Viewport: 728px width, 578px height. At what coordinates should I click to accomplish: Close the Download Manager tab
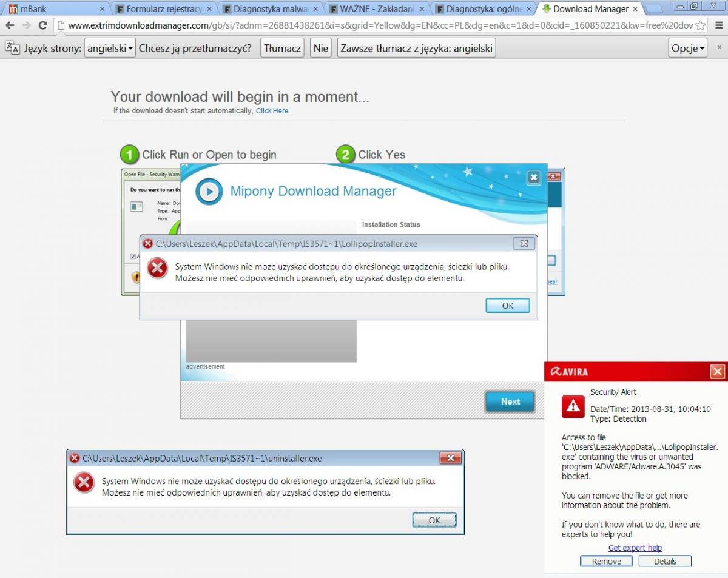[636, 9]
